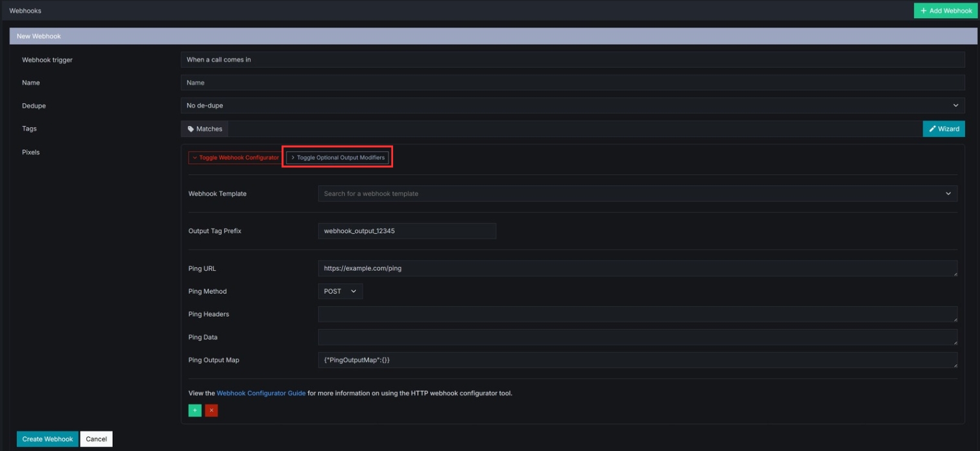980x451 pixels.
Task: Click the Cancel button
Action: [x=97, y=439]
